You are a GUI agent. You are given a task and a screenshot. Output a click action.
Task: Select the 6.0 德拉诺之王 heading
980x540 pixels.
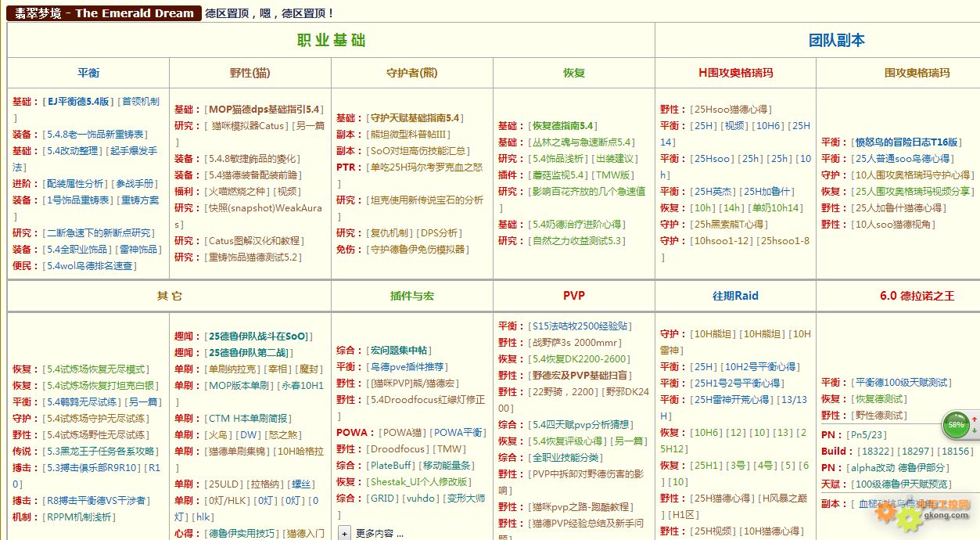point(917,296)
